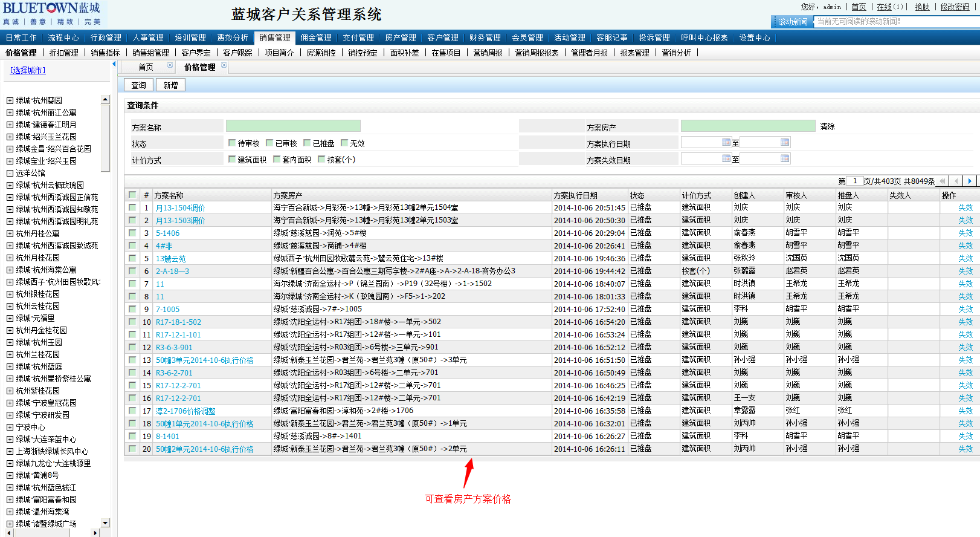Image resolution: width=980 pixels, height=537 pixels.
Task: Sort by 方案执行日期 column header
Action: click(x=575, y=195)
